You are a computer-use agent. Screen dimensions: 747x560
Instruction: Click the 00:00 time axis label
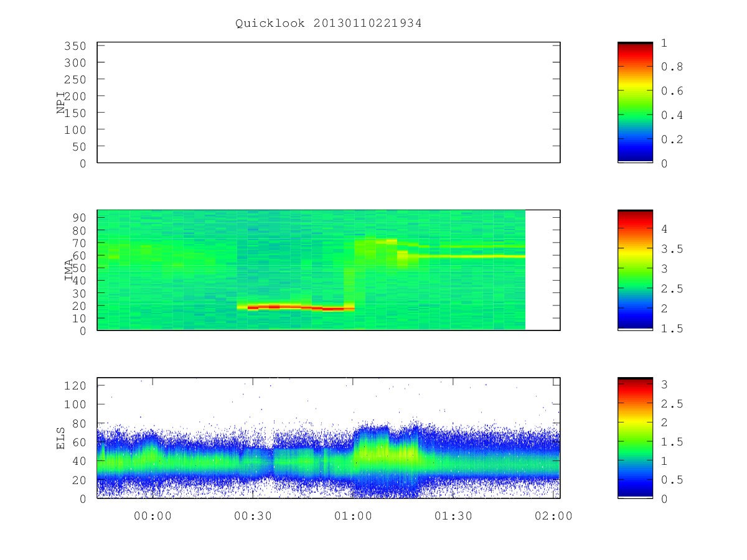click(153, 516)
